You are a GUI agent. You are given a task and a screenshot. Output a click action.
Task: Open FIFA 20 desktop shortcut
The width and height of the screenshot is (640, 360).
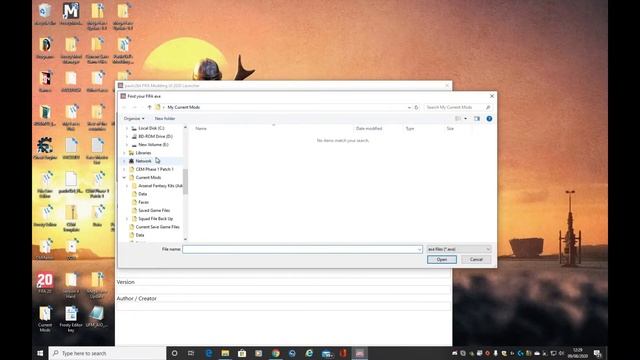point(45,283)
